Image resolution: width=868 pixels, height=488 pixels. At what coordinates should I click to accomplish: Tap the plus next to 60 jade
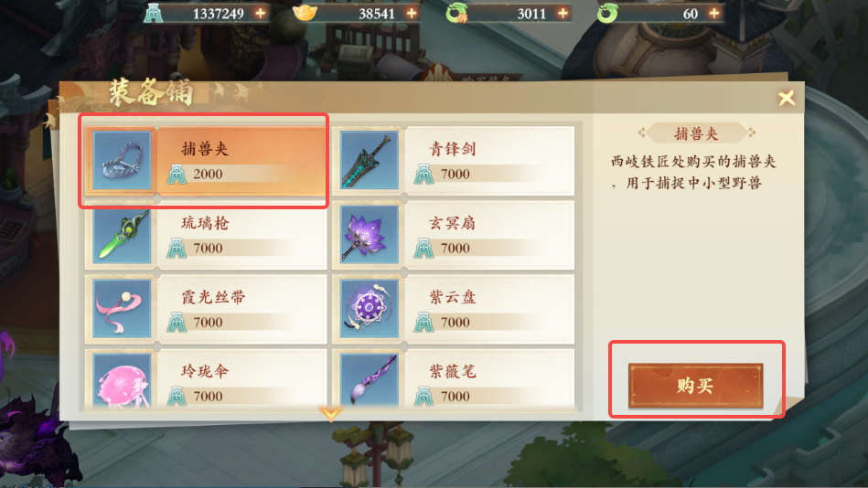(x=714, y=14)
